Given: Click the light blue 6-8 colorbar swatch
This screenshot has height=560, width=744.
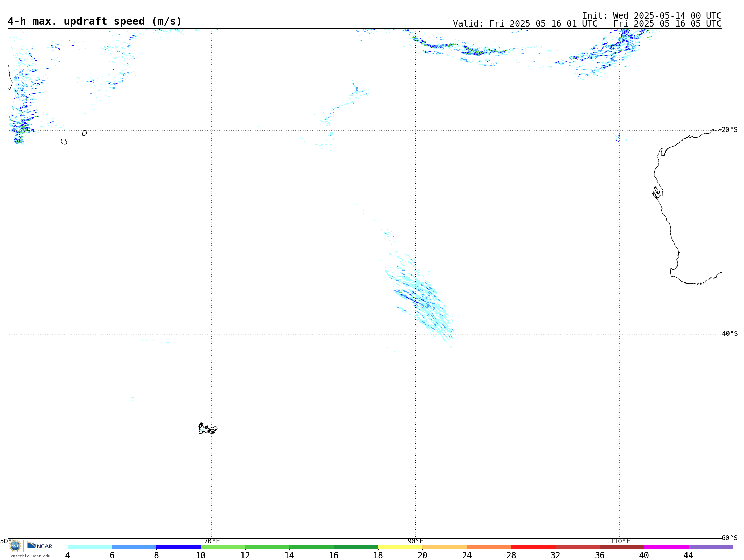Looking at the screenshot, I should point(134,547).
